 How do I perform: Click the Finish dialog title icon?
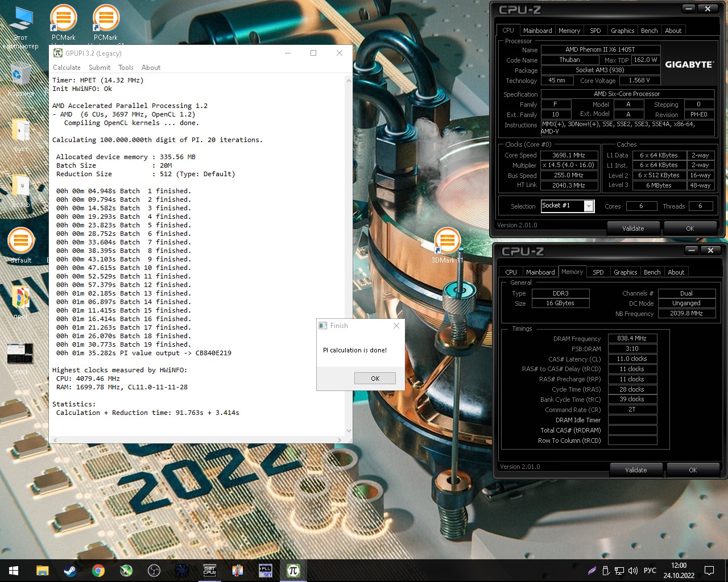coord(323,326)
